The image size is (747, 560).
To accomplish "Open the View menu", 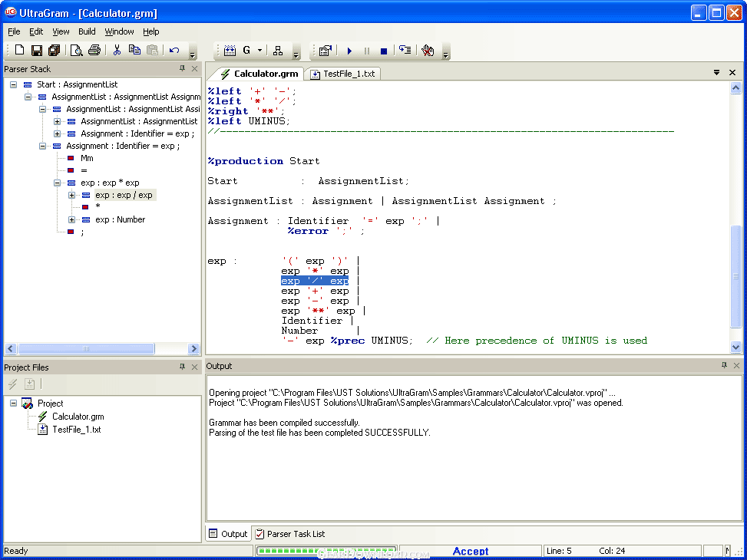I will click(x=61, y=31).
